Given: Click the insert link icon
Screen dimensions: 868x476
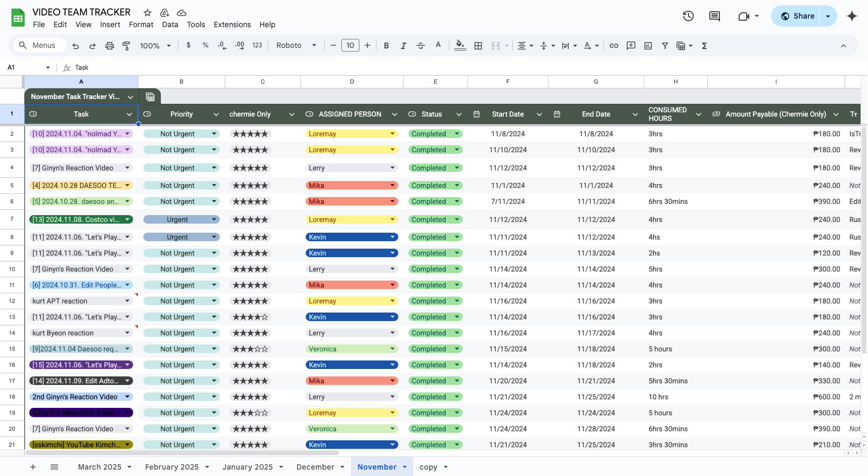Looking at the screenshot, I should [x=614, y=46].
